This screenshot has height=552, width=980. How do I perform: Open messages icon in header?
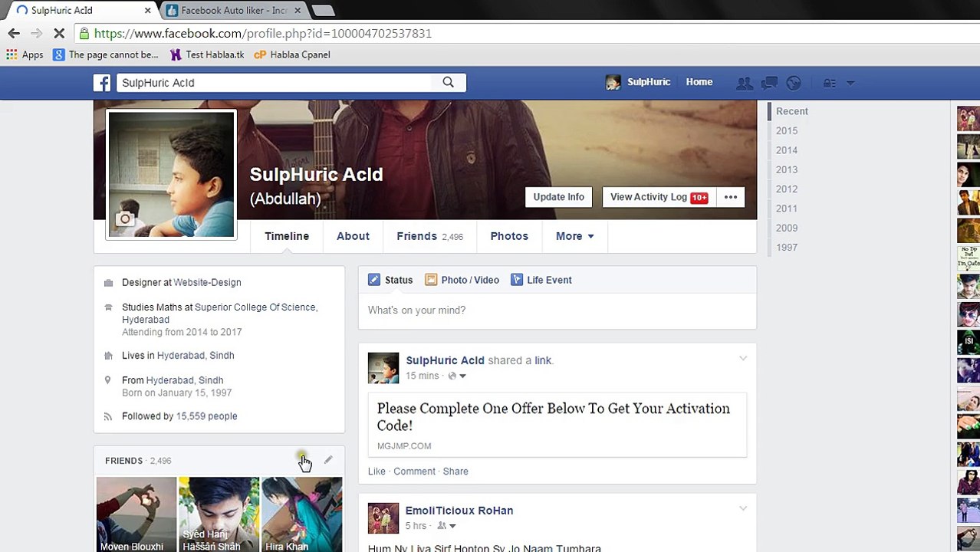[x=769, y=83]
